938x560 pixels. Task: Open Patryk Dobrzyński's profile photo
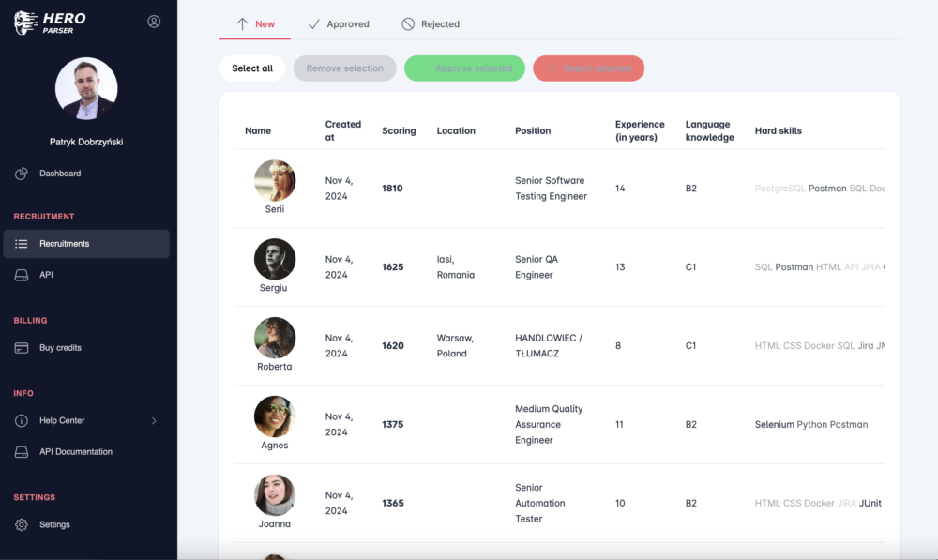(x=86, y=88)
